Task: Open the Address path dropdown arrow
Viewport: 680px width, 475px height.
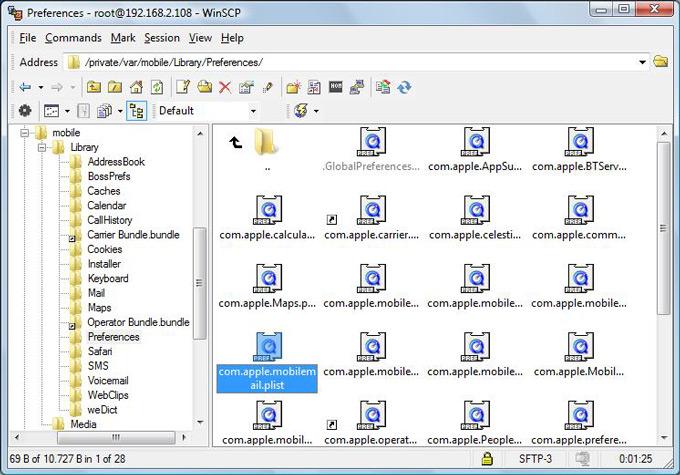Action: tap(642, 62)
